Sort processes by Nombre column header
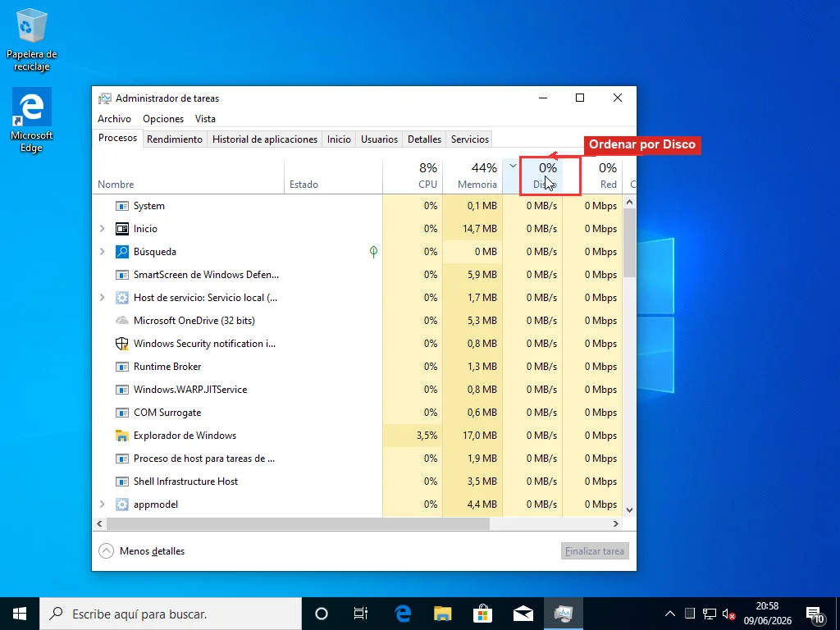The image size is (840, 630). 188,176
